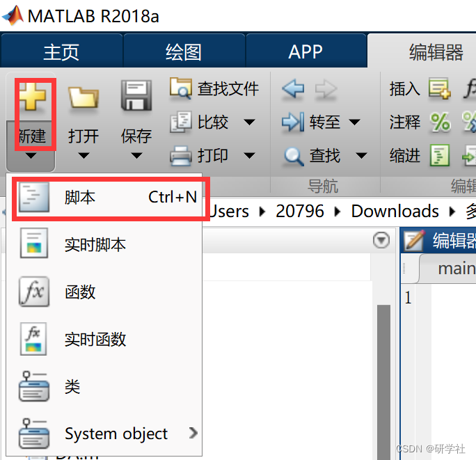
Task: Click the Insert section icon
Action: pos(440,88)
